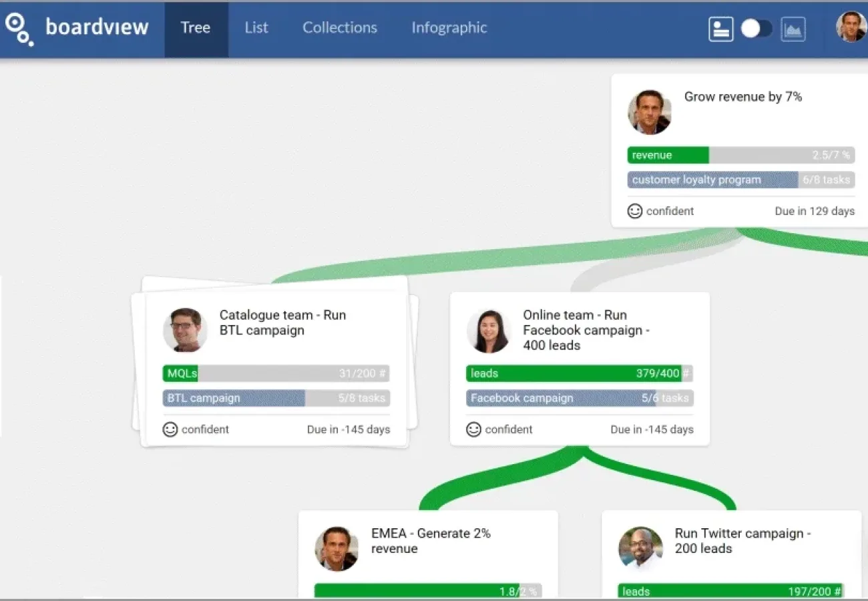
Task: Click the leads 379/400 progress bar
Action: 579,373
